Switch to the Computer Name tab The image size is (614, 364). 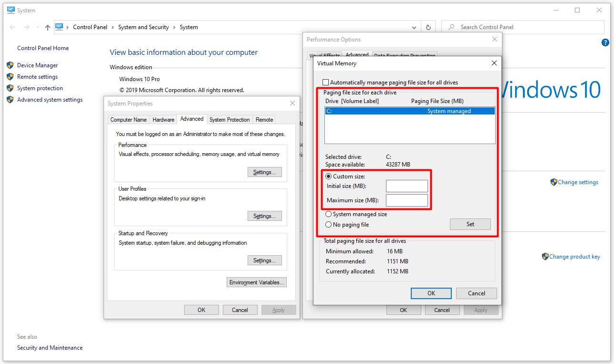[x=128, y=120]
